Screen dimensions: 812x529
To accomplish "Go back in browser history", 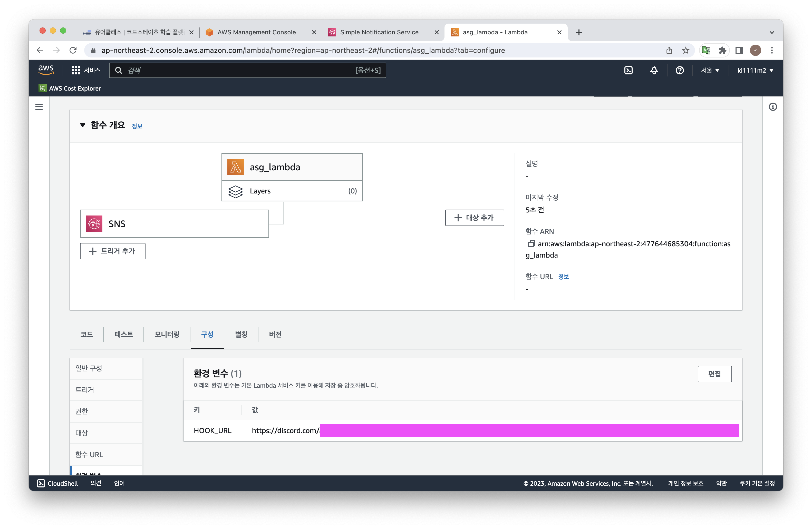I will click(40, 51).
